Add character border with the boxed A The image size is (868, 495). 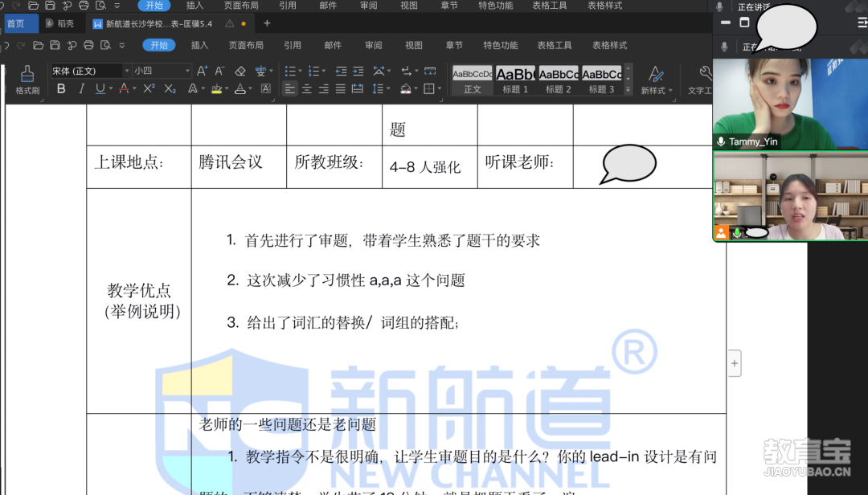[x=266, y=88]
